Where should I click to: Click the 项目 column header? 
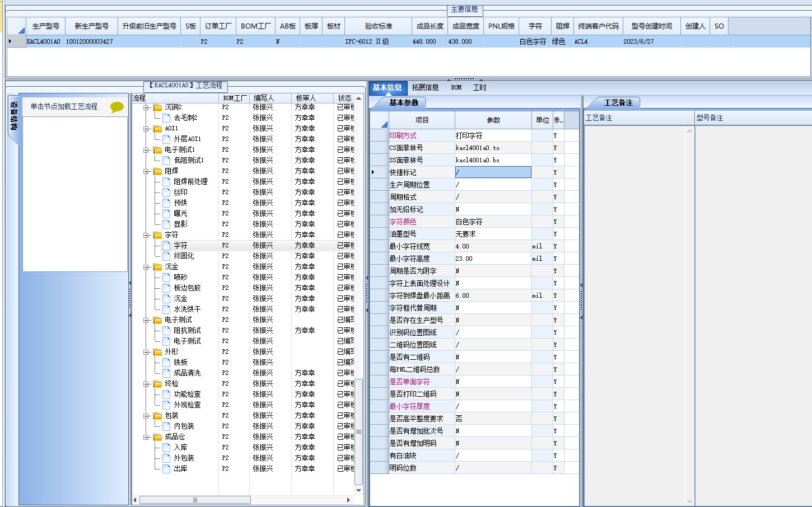[x=422, y=120]
